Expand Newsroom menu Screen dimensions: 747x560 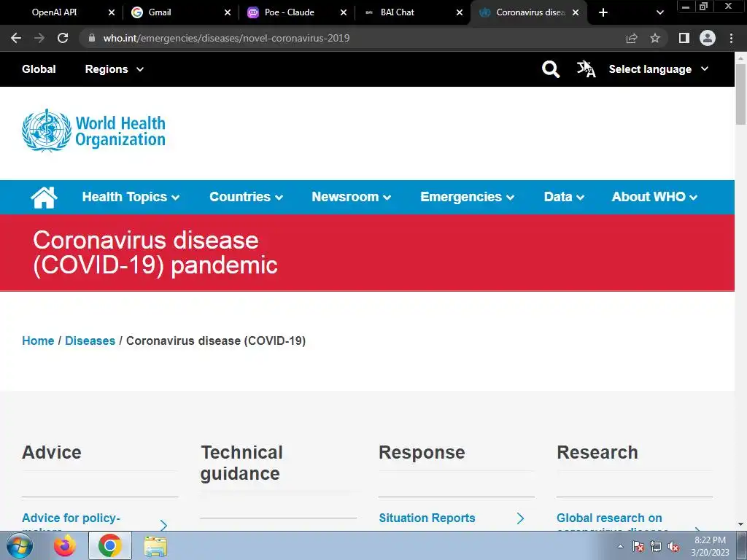tap(351, 197)
